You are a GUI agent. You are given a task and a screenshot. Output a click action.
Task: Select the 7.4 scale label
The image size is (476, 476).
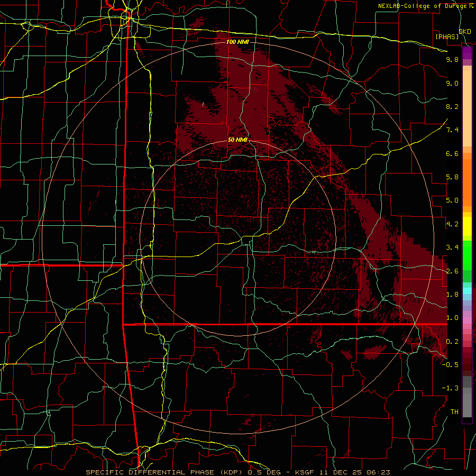(452, 130)
